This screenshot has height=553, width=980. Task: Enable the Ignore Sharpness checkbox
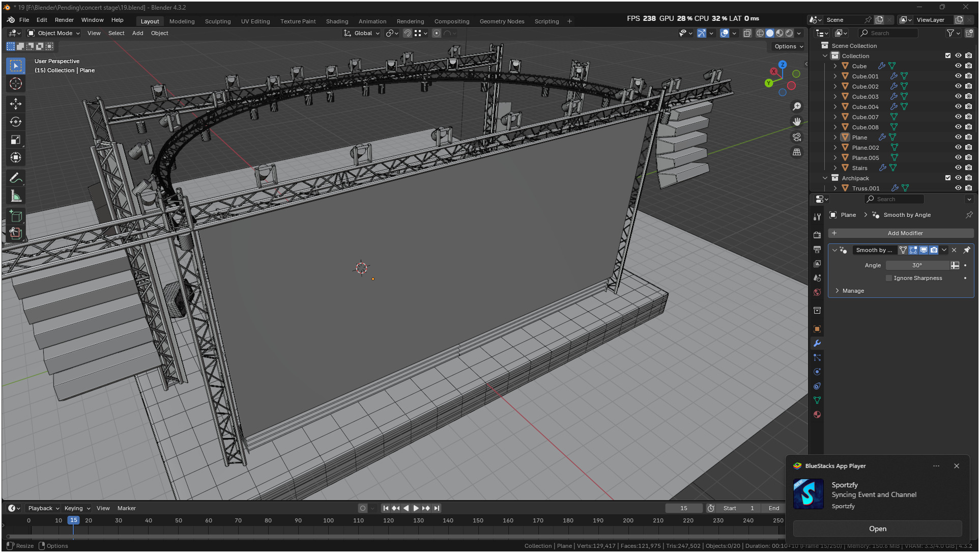[x=889, y=278]
